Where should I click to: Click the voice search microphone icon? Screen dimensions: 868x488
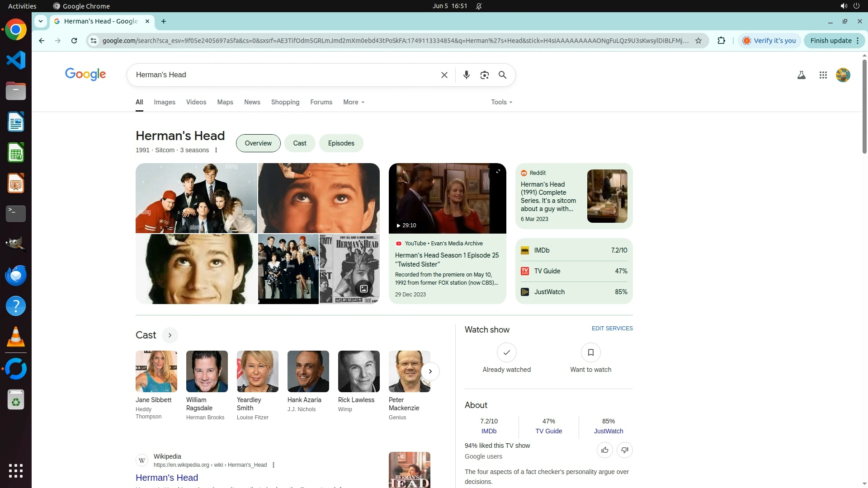466,75
